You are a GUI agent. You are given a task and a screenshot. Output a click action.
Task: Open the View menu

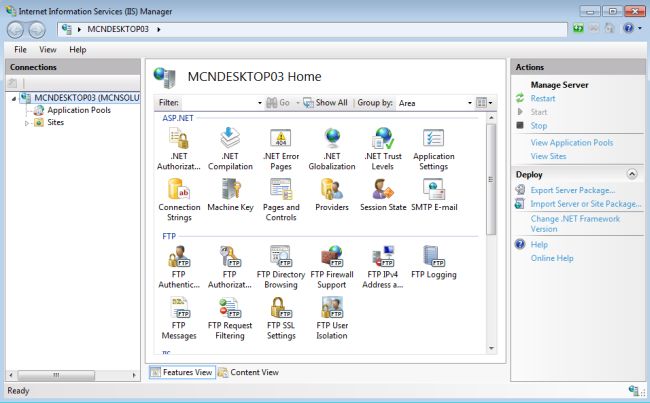point(48,49)
